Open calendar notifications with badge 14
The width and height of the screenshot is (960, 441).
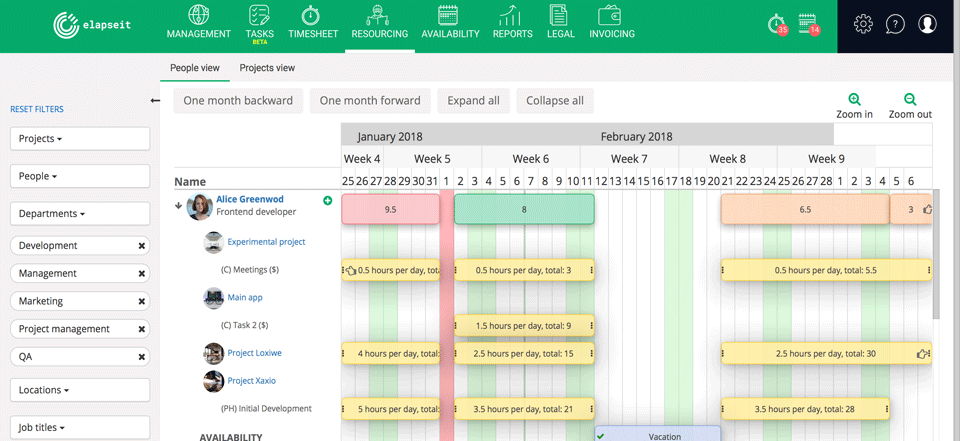[809, 24]
